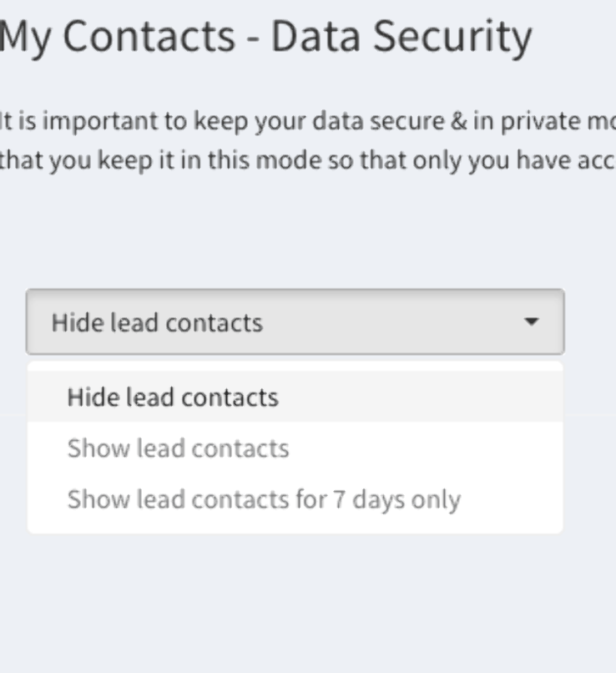Click the word 'Show' in the second option
616x673 pixels.
click(98, 448)
